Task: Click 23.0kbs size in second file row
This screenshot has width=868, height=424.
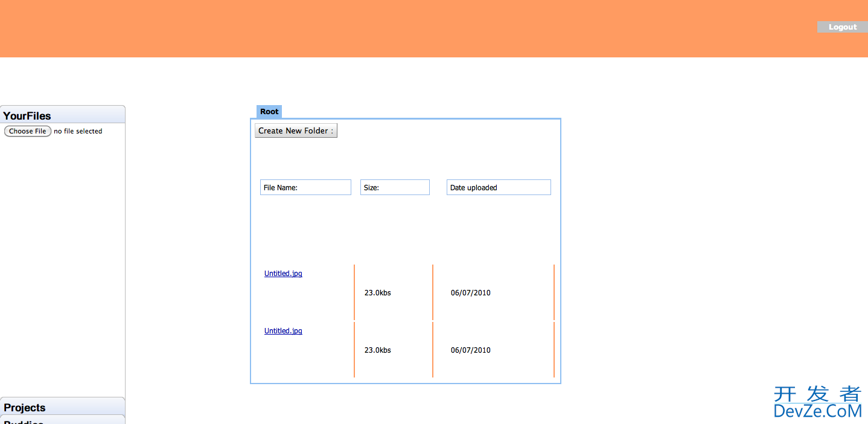Action: pos(378,350)
